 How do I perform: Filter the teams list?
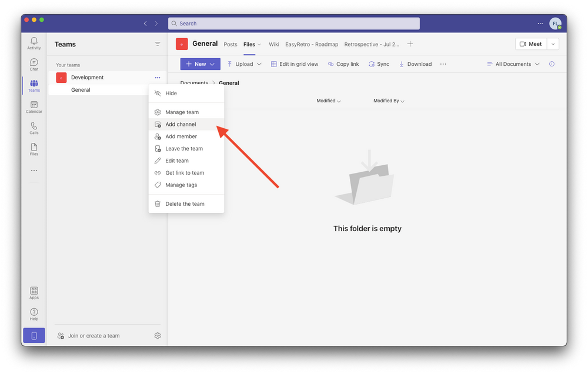point(158,44)
